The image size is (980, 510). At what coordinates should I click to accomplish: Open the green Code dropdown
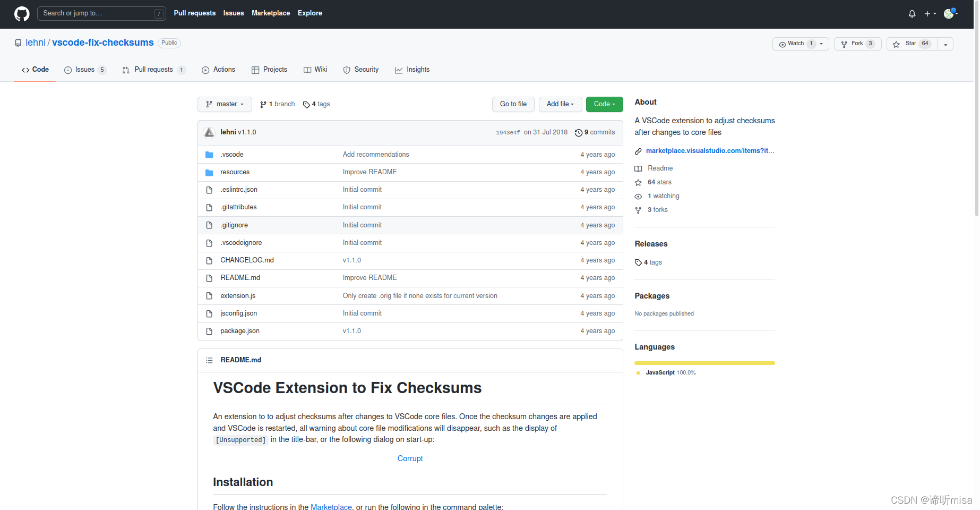point(605,104)
